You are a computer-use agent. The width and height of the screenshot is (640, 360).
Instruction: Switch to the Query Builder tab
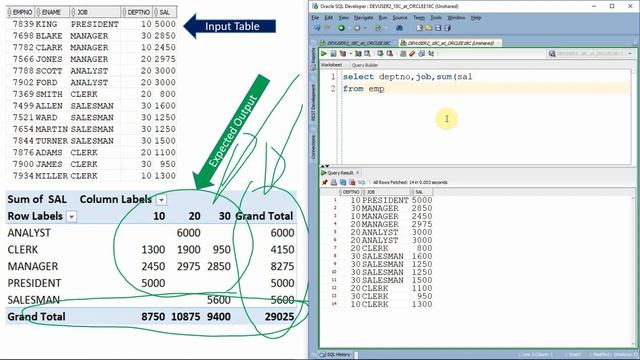pyautogui.click(x=364, y=65)
